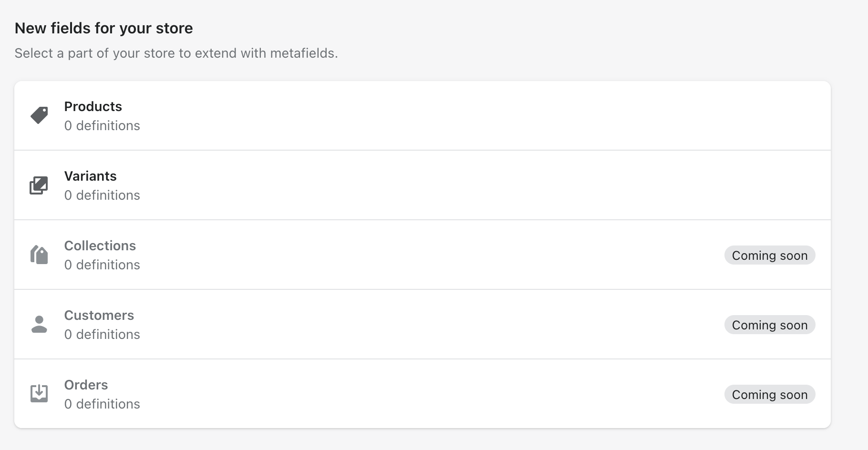Click the Coming soon badge beside Orders
The height and width of the screenshot is (450, 868).
[x=769, y=394]
